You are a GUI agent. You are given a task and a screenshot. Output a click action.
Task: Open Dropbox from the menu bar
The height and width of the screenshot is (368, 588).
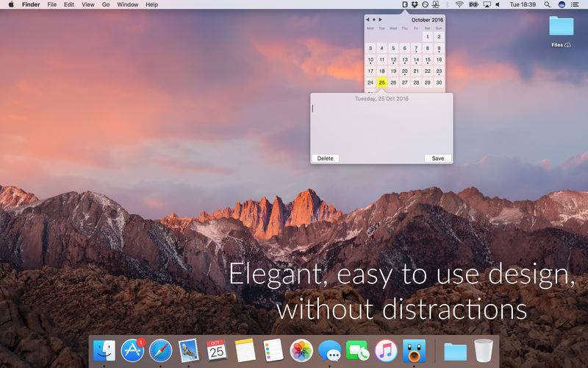point(415,4)
